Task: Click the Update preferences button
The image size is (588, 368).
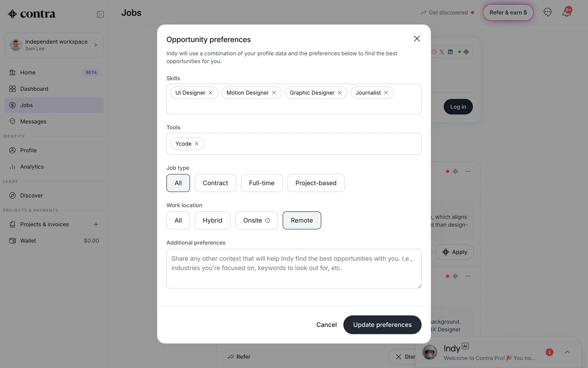Action: coord(382,325)
